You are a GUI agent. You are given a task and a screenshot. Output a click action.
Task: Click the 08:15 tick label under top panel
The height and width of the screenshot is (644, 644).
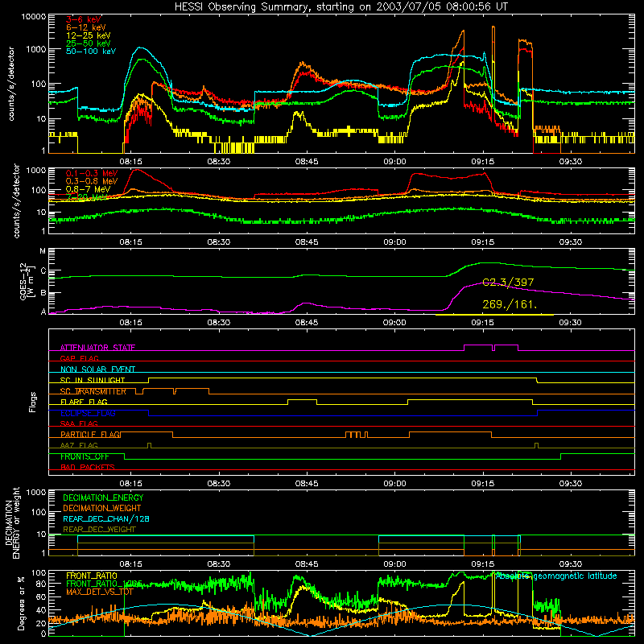(x=130, y=162)
